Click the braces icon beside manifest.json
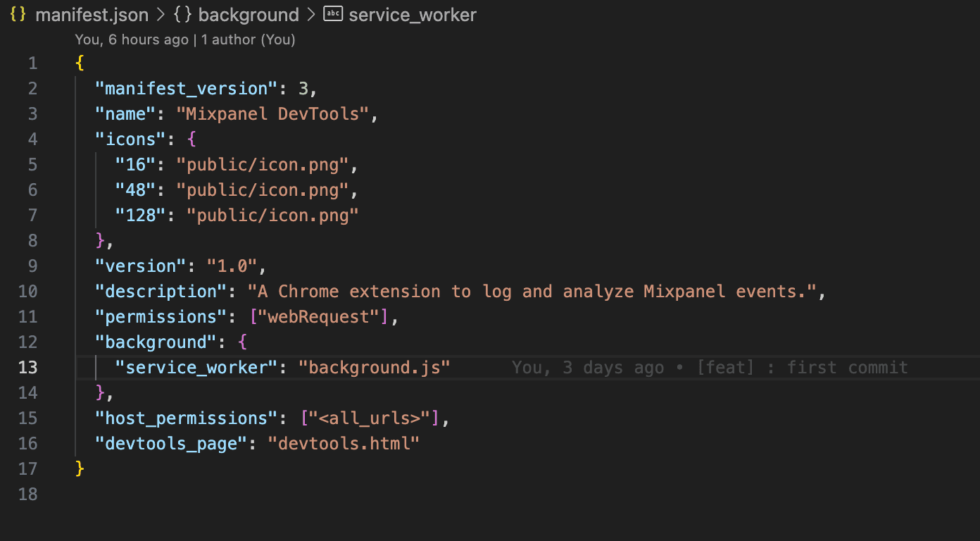This screenshot has width=980, height=541. [x=18, y=15]
